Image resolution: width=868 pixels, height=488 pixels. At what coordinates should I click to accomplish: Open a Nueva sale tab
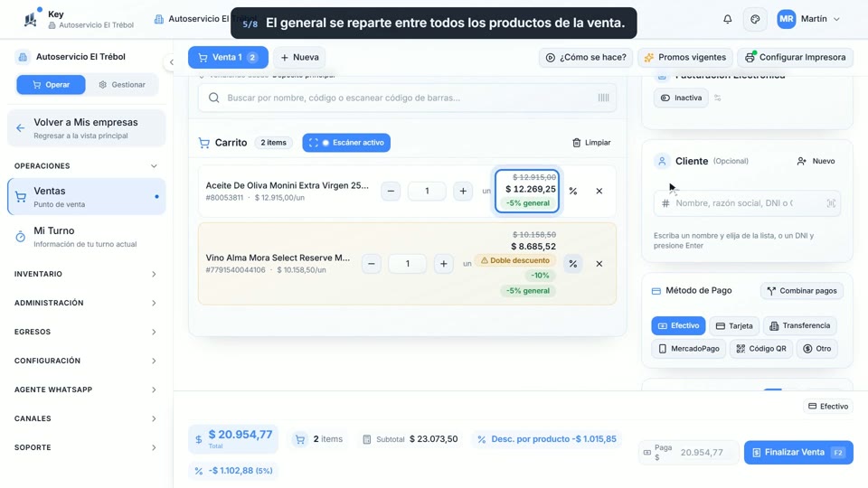click(299, 57)
